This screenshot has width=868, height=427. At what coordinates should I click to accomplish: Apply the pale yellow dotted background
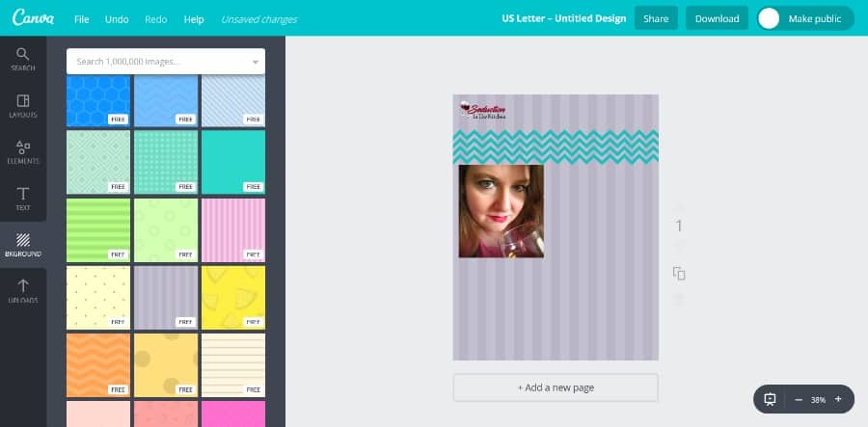(98, 298)
